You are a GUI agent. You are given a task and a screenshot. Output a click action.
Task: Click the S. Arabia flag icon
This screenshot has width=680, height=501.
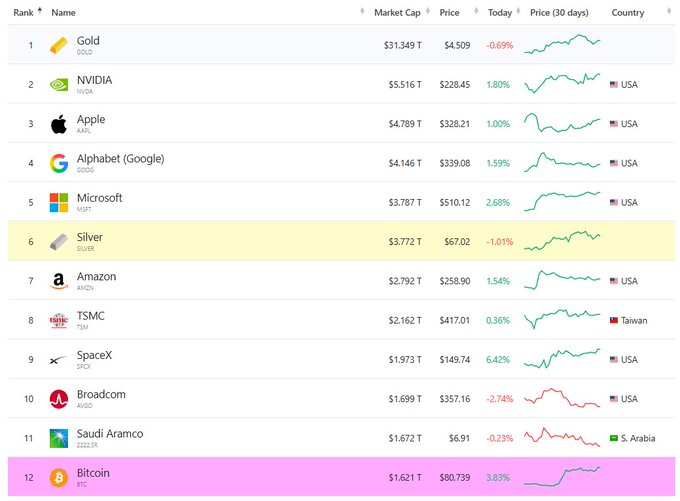614,438
